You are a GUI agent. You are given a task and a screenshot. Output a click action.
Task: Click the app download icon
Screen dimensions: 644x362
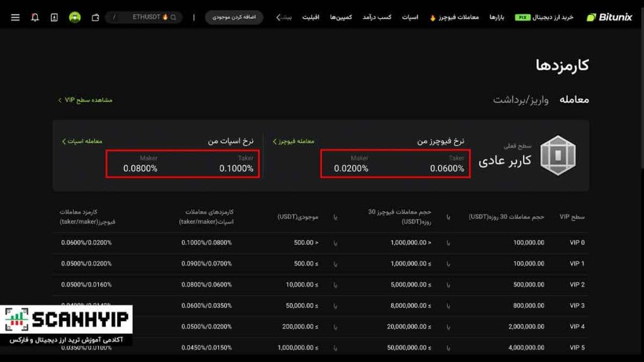coord(54,17)
